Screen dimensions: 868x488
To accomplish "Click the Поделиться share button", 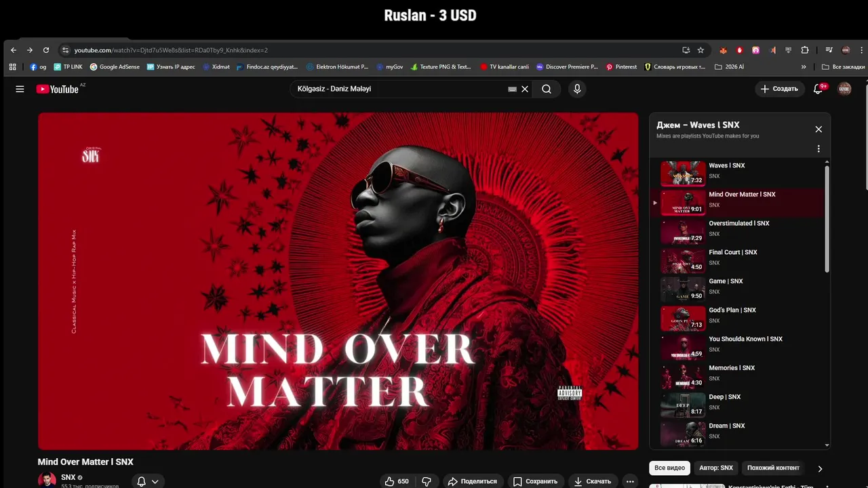I will (473, 481).
